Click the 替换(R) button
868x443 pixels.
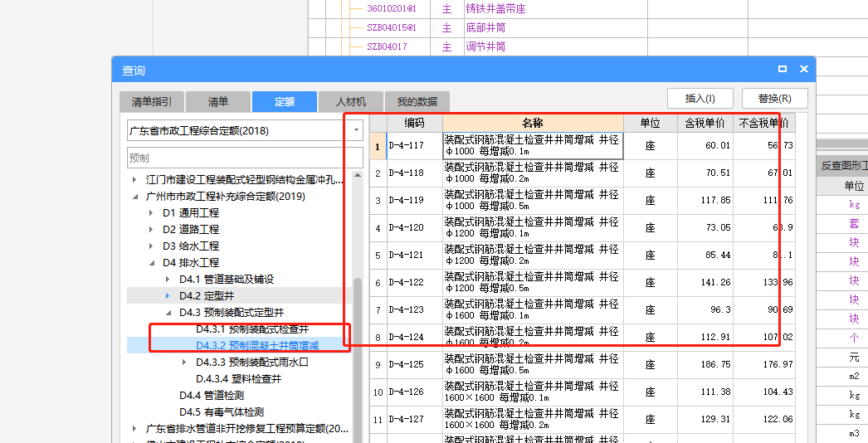[775, 99]
